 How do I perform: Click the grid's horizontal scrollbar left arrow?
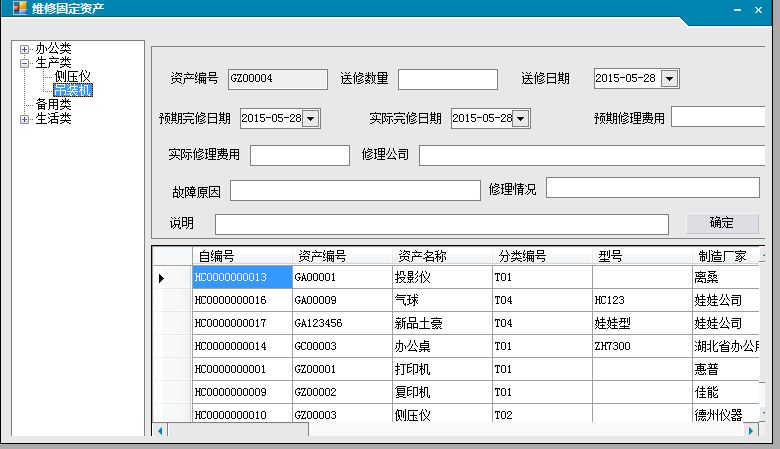[159, 430]
